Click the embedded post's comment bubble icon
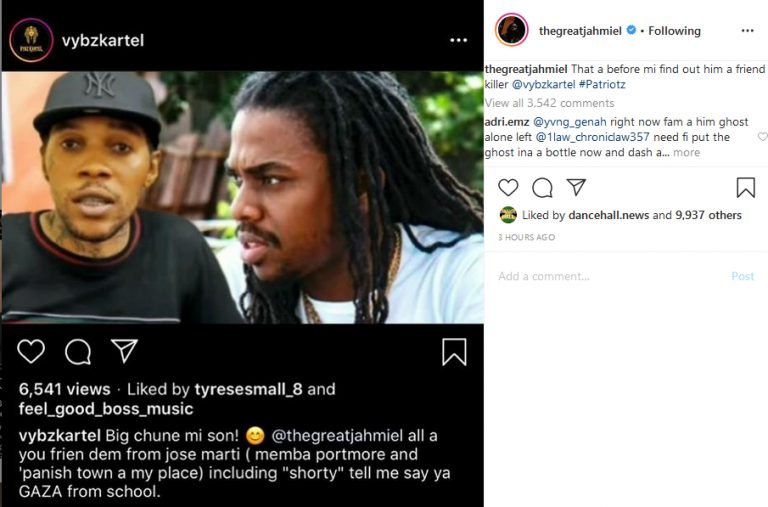 77,351
